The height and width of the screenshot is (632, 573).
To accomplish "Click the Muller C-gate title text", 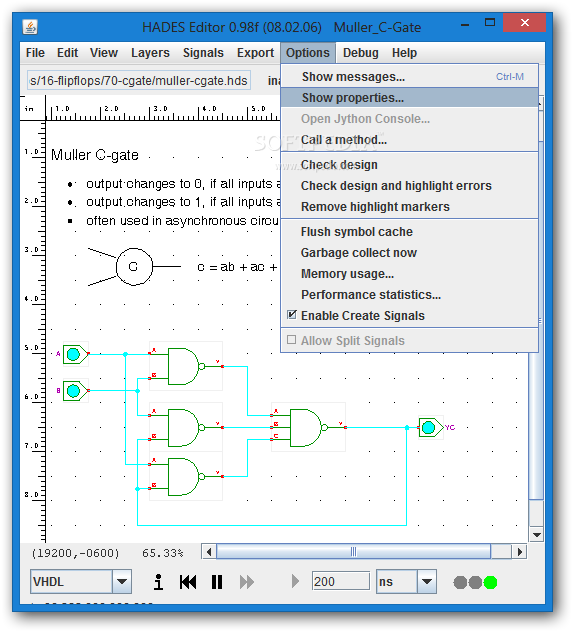I will pos(95,155).
